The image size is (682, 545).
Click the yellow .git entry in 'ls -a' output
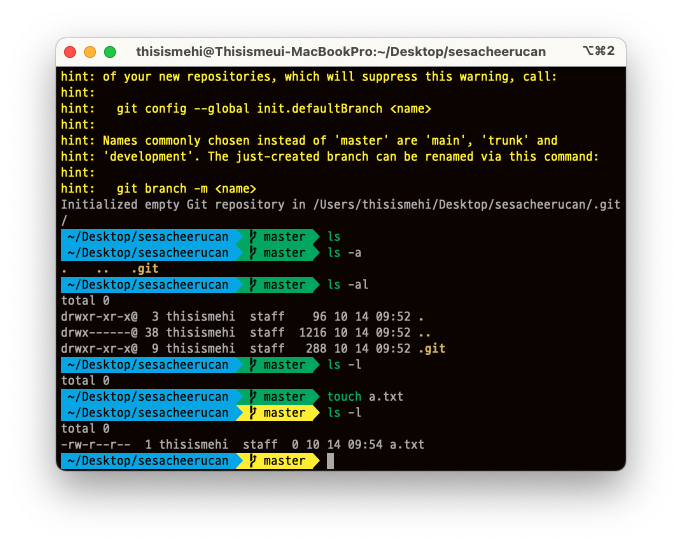click(x=145, y=269)
